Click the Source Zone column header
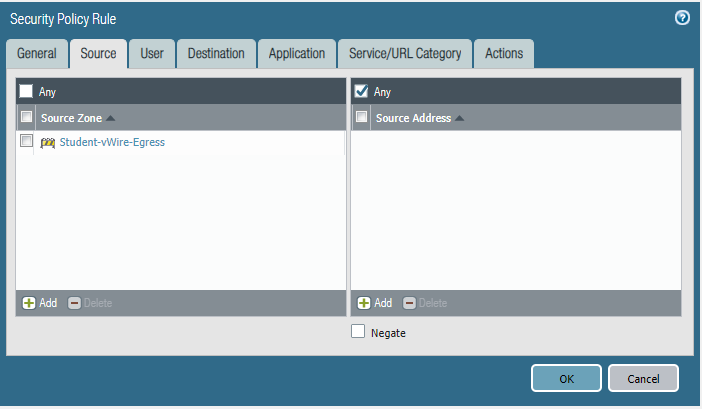Screen dimensions: 702x409 190,118
